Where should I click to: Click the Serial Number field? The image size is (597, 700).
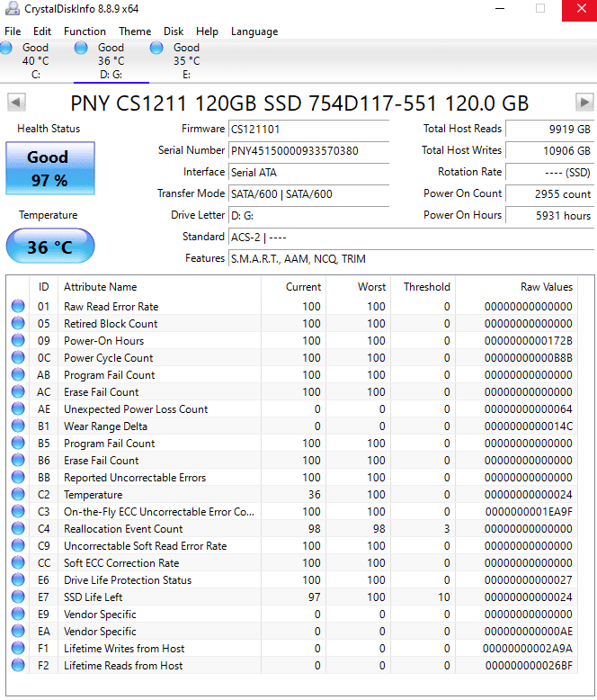coord(308,151)
